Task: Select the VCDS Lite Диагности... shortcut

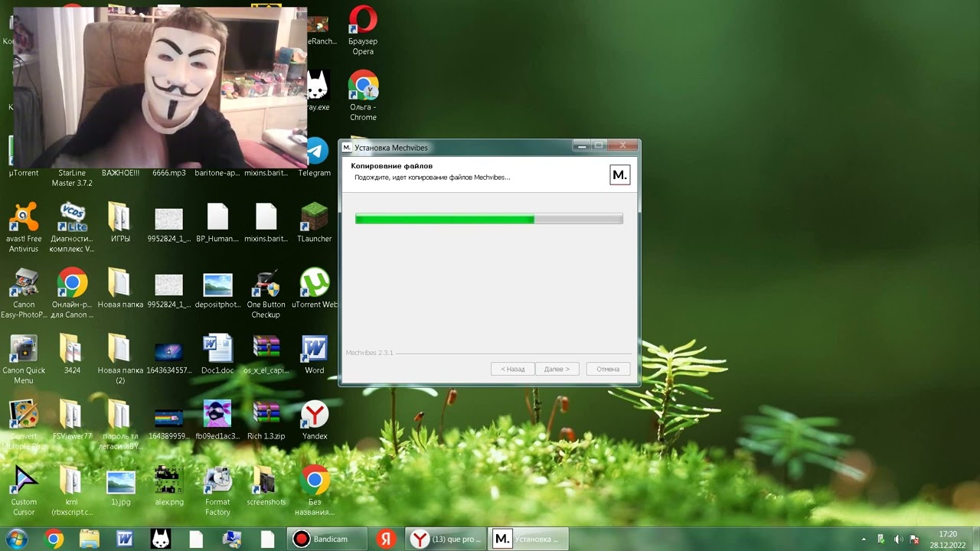Action: tap(72, 228)
